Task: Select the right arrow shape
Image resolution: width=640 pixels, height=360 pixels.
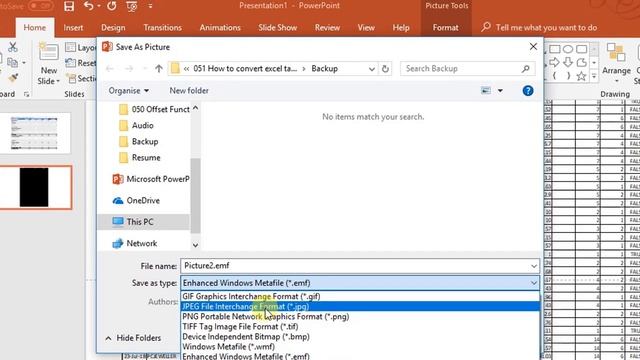Action: pos(554,62)
